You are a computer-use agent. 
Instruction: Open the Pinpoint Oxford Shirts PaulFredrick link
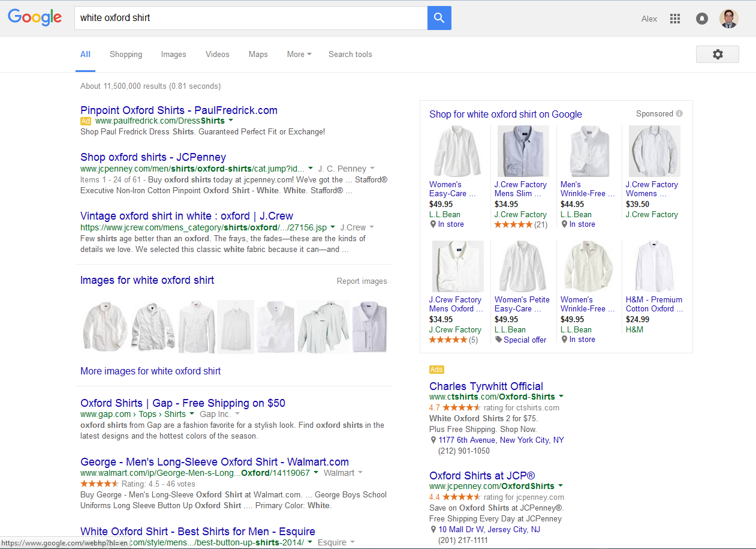179,110
